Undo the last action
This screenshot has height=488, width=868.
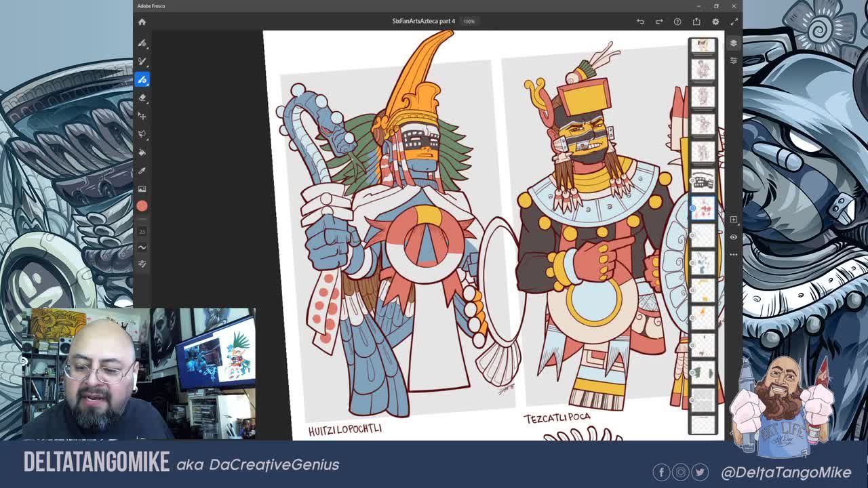[640, 22]
